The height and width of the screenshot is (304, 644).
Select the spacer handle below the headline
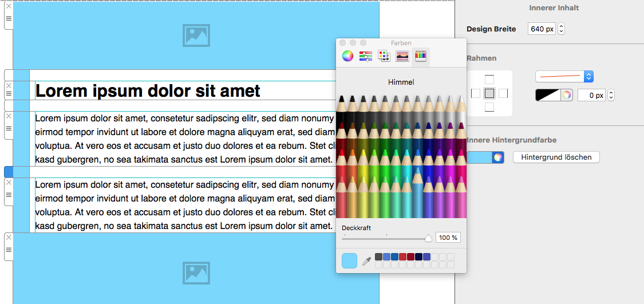click(x=9, y=105)
